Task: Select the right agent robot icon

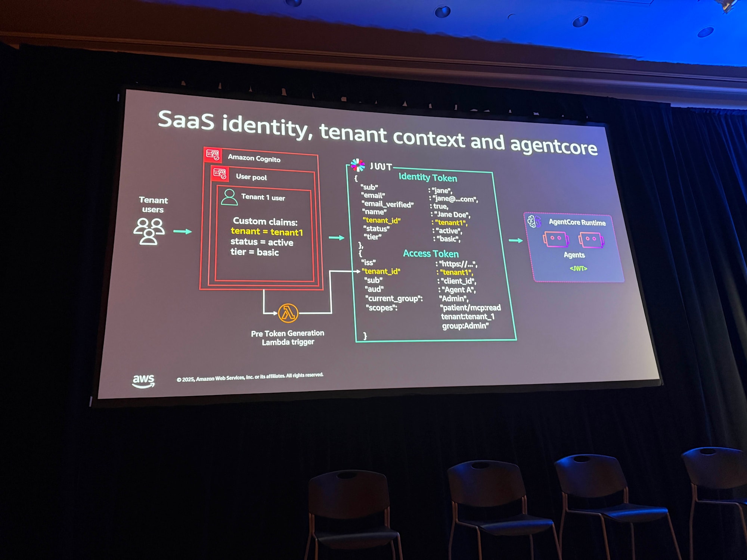Action: 591,240
